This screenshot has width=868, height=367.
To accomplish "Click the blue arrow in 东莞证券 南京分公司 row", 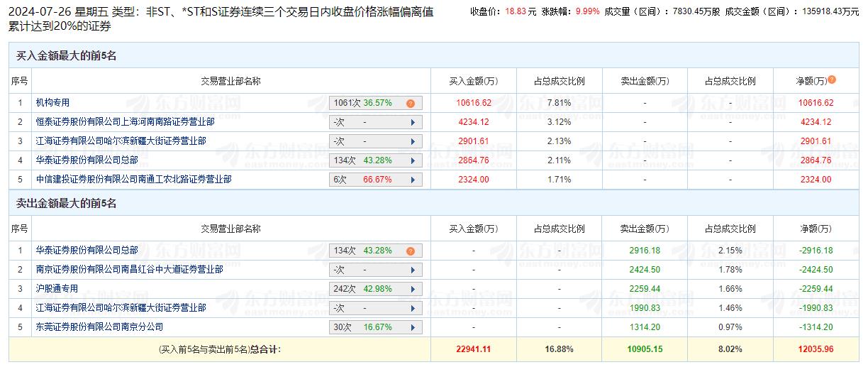I will pos(413,327).
